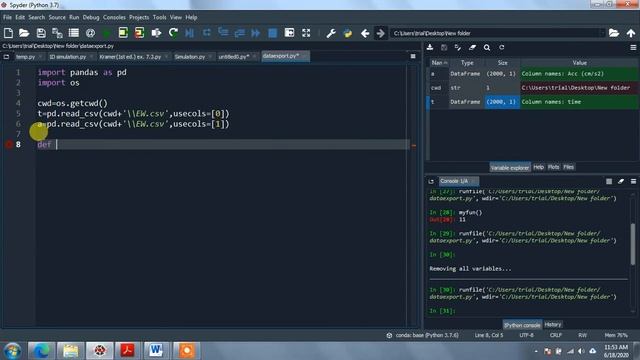Remove all variables eraser icon

click(x=472, y=48)
